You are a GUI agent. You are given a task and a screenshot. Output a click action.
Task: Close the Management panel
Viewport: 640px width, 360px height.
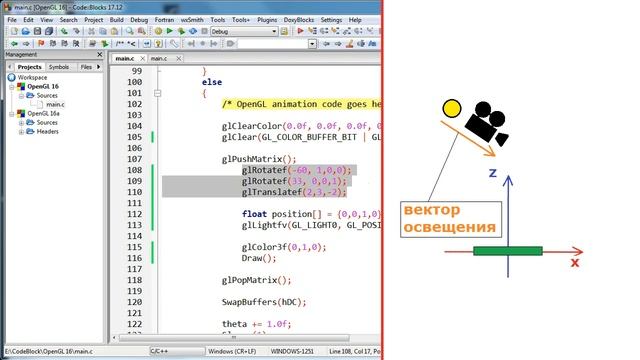(x=100, y=54)
